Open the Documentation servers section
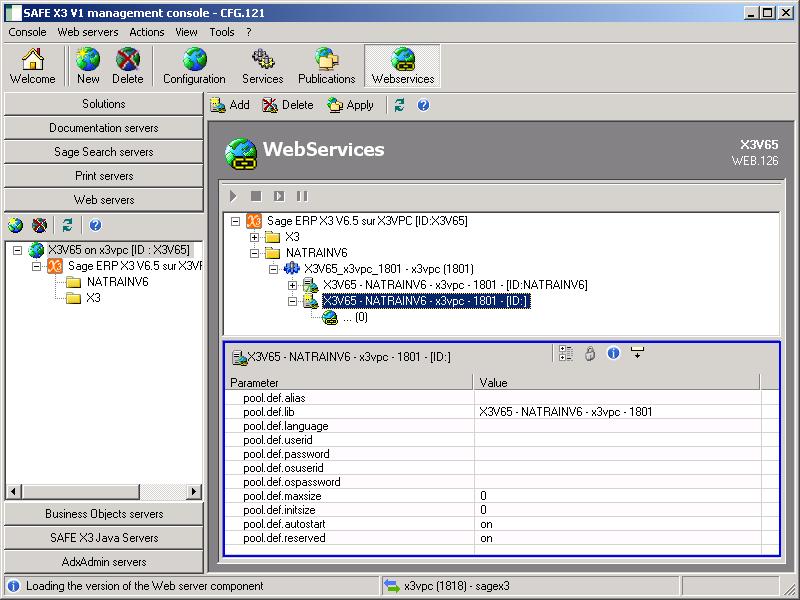The height and width of the screenshot is (600, 800). [x=104, y=128]
